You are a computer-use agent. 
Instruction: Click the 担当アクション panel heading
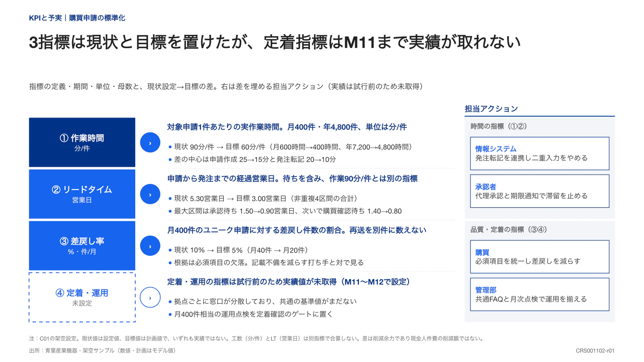point(491,109)
